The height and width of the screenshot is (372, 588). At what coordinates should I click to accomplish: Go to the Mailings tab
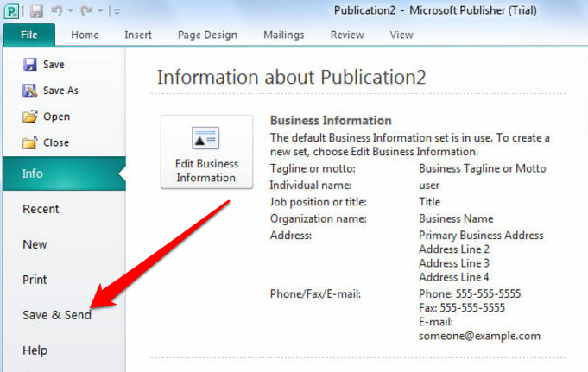(284, 35)
